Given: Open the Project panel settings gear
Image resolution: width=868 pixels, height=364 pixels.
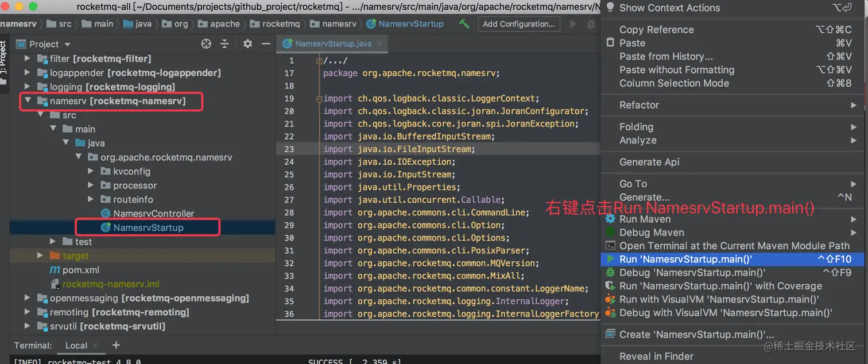Looking at the screenshot, I should point(247,44).
